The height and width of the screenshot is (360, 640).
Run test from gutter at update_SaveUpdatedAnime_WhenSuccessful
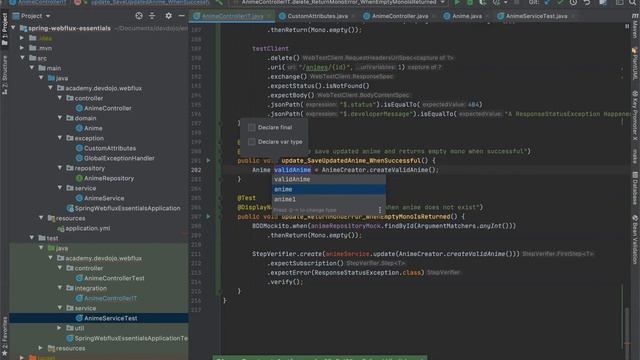tap(208, 160)
